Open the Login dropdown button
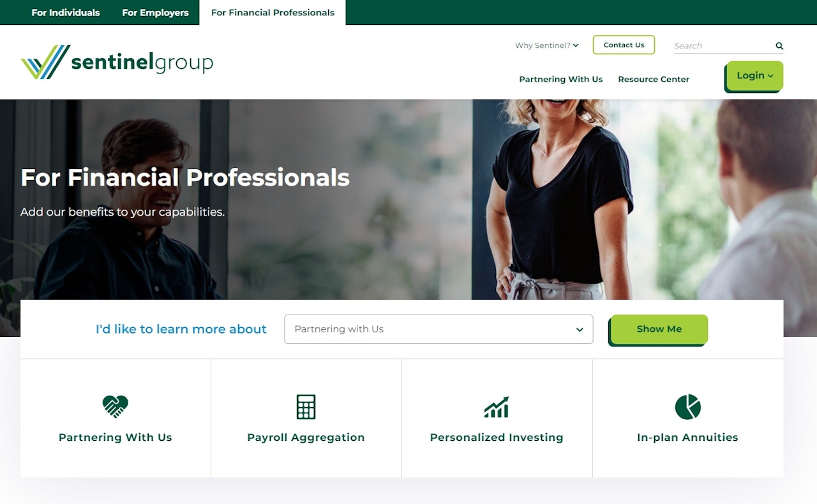 [755, 76]
